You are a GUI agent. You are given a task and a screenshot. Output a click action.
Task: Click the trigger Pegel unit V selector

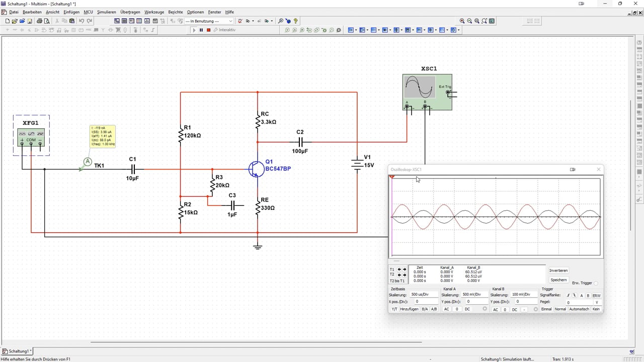click(x=597, y=303)
